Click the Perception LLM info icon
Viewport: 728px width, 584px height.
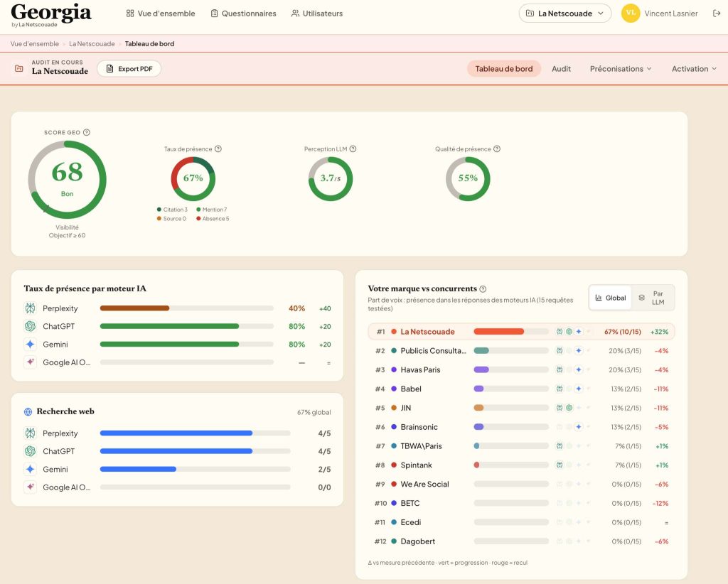pyautogui.click(x=353, y=149)
